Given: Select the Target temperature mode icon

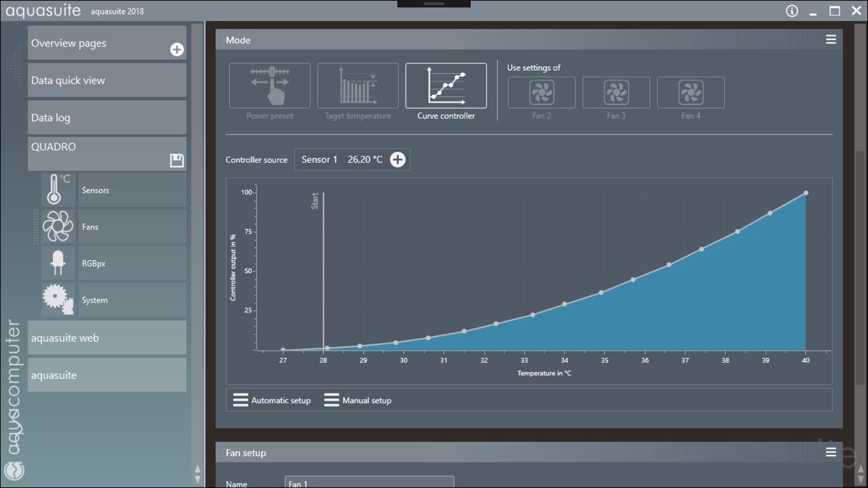Looking at the screenshot, I should (x=358, y=85).
